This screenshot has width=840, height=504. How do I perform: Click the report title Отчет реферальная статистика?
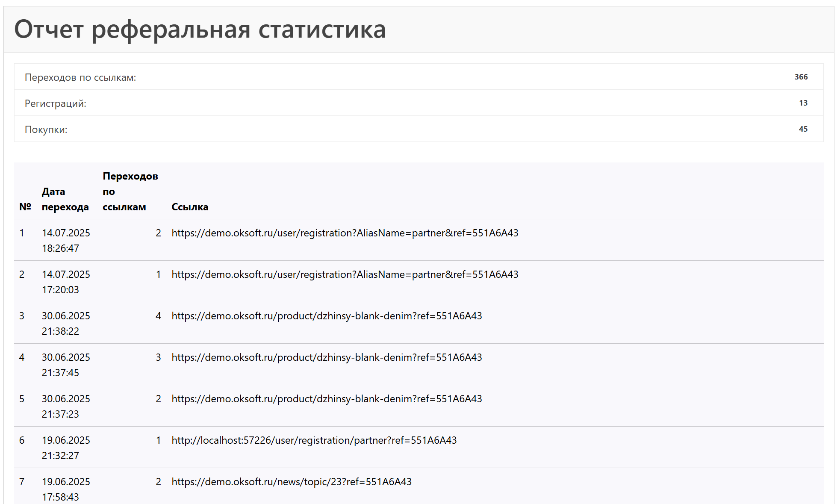tap(200, 29)
